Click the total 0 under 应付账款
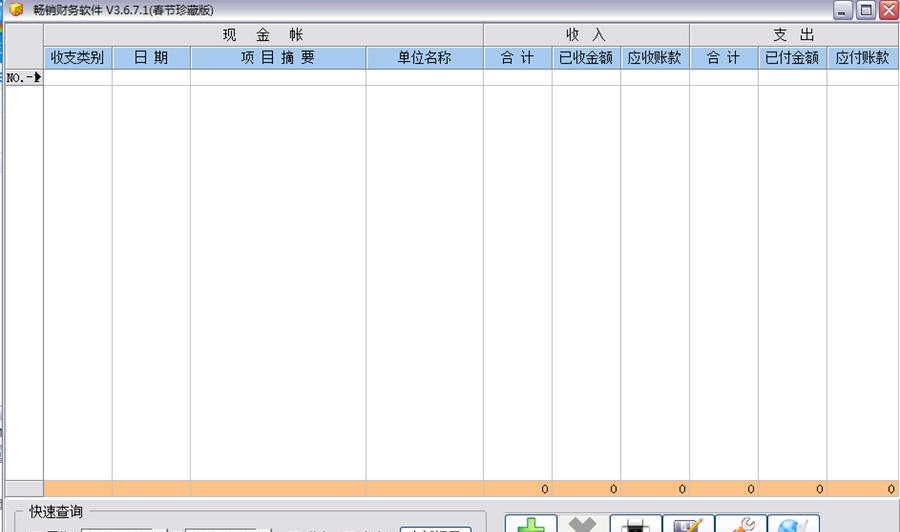Viewport: 900px width, 532px height. click(863, 489)
